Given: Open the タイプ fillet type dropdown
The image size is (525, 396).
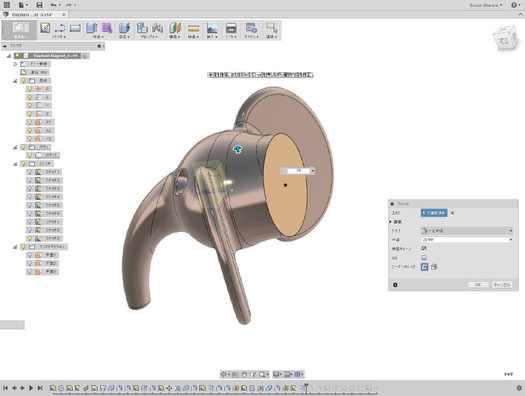Looking at the screenshot, I should tap(467, 231).
